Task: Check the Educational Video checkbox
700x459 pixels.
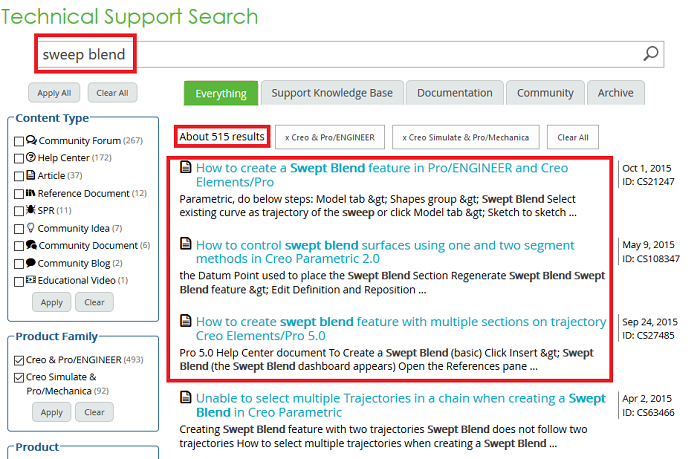Action: (19, 282)
